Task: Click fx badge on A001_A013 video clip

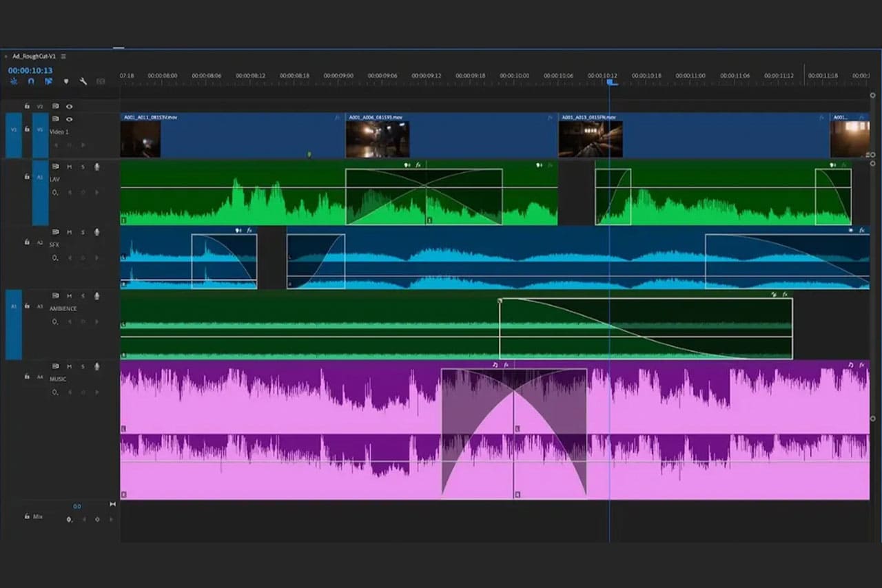Action: (x=822, y=118)
